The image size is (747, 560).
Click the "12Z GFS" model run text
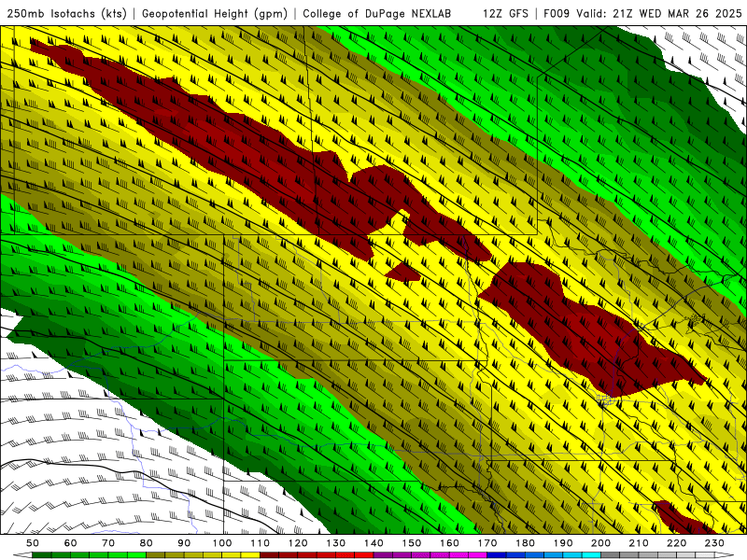(x=505, y=14)
